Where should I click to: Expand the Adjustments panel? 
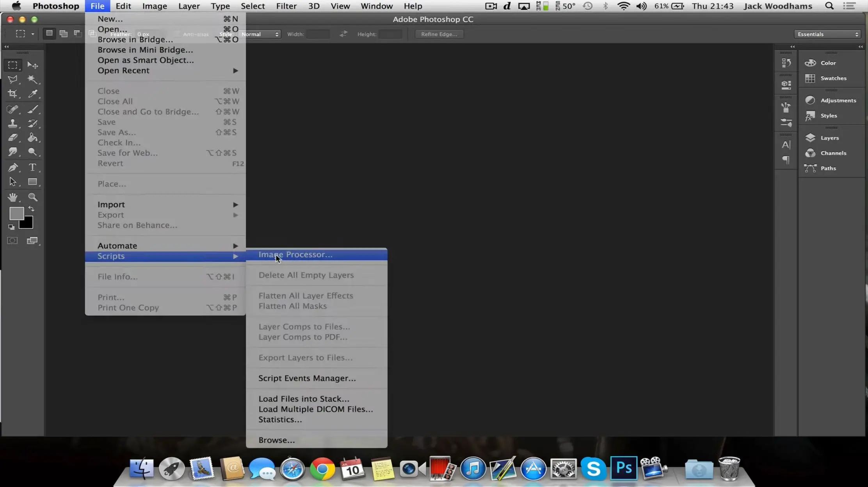[x=838, y=100]
